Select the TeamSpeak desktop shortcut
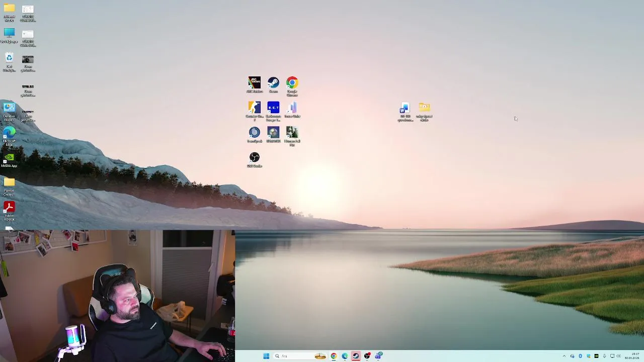644x362 pixels. [x=255, y=134]
